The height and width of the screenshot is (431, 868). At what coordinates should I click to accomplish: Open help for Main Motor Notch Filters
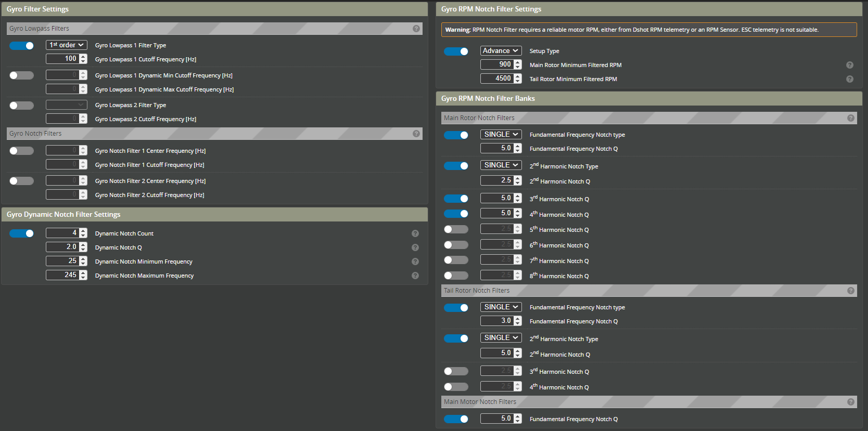(850, 402)
